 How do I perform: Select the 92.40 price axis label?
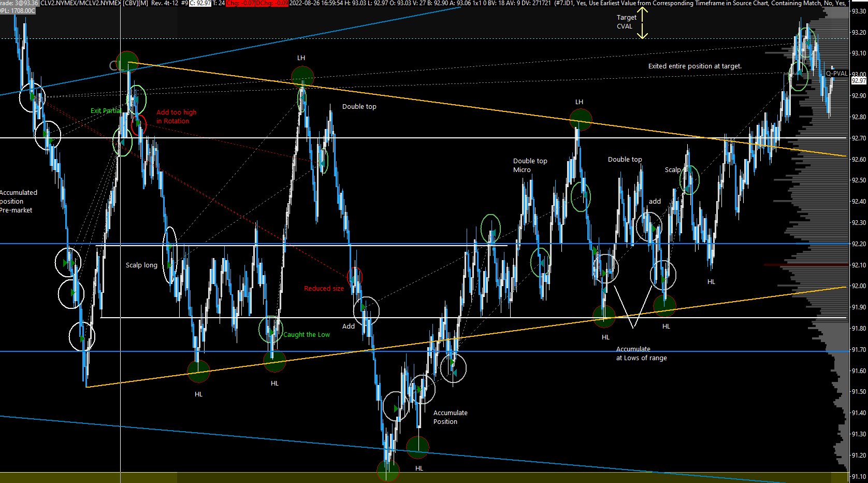859,202
